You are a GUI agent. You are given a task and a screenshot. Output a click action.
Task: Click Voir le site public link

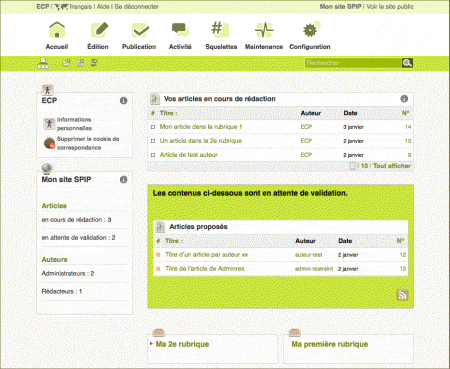[x=390, y=6]
